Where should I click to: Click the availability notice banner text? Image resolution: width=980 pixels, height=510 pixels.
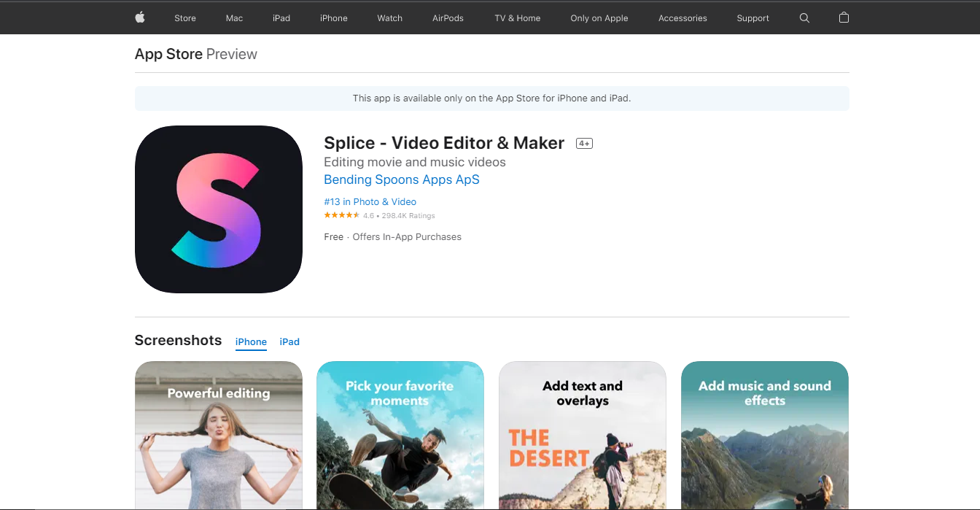point(491,98)
